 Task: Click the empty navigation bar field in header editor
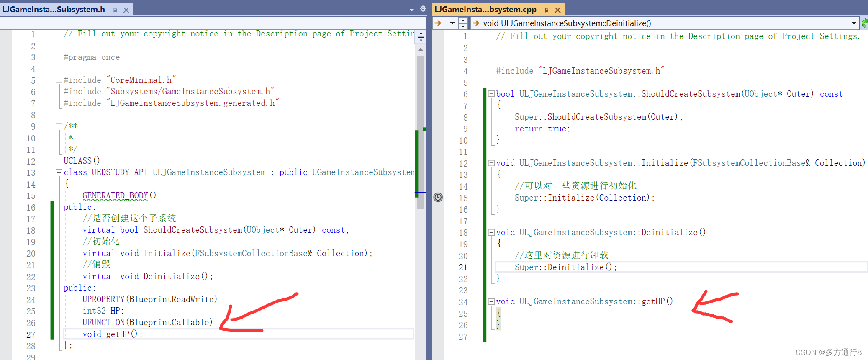pyautogui.click(x=213, y=23)
